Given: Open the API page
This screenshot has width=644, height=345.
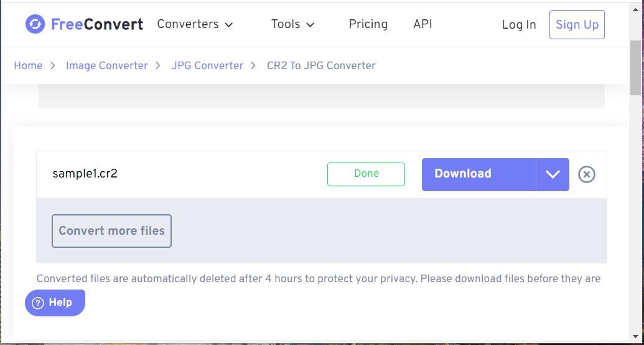Looking at the screenshot, I should pyautogui.click(x=422, y=24).
